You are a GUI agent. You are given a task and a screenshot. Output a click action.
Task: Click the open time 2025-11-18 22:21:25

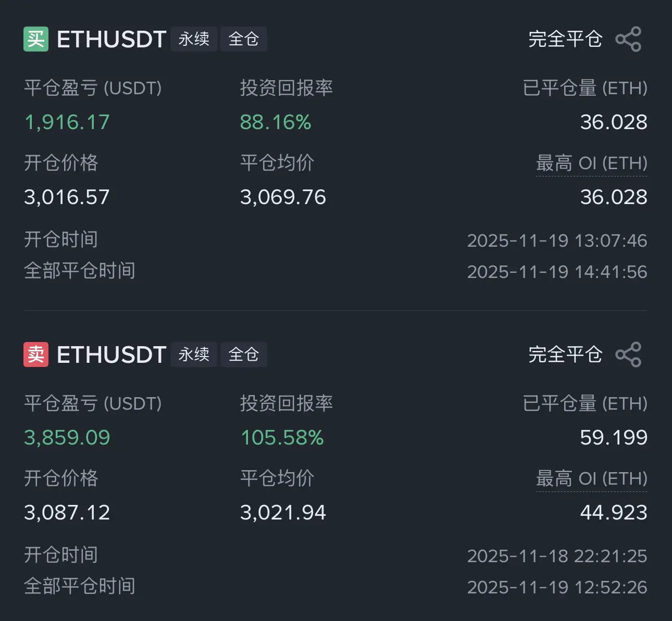tap(557, 556)
